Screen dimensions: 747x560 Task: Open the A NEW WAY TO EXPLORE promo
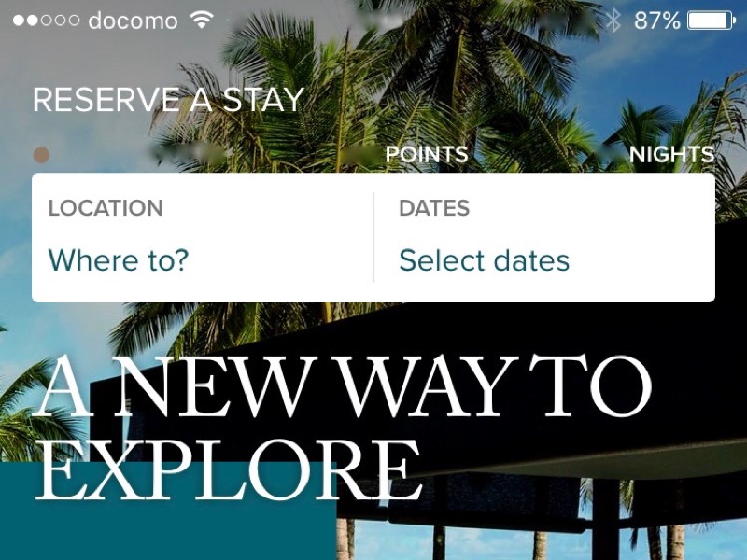coord(341,427)
